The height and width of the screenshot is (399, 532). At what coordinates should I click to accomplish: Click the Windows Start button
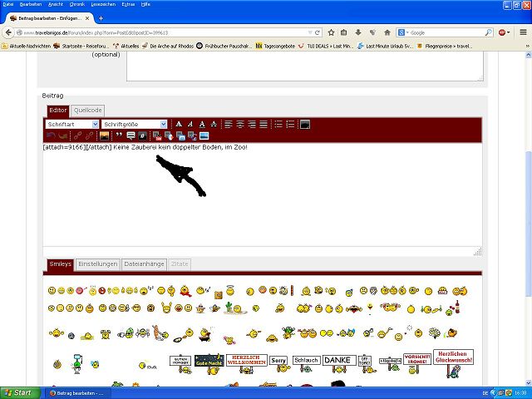click(18, 392)
